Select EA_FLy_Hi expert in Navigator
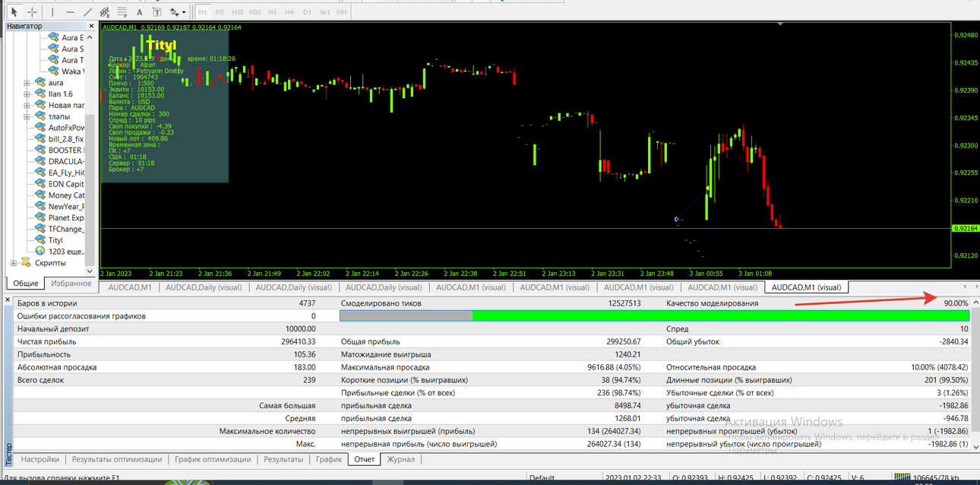Viewport: 980px width, 485px height. 66,173
